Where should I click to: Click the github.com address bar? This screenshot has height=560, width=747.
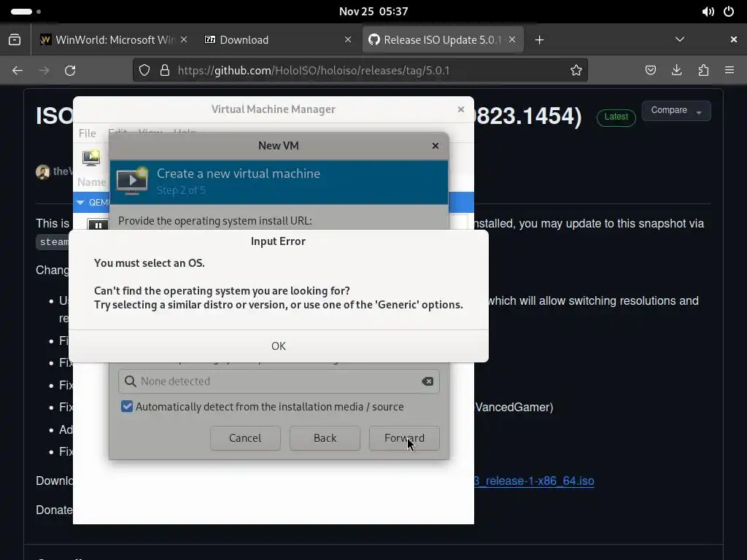pos(360,71)
